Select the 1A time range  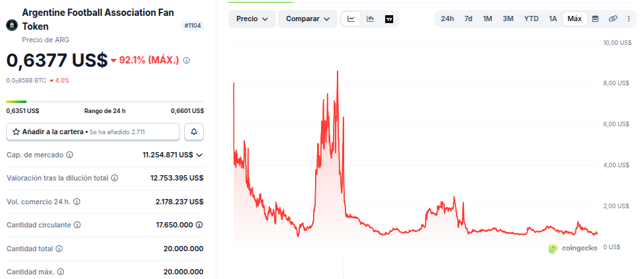pos(553,19)
